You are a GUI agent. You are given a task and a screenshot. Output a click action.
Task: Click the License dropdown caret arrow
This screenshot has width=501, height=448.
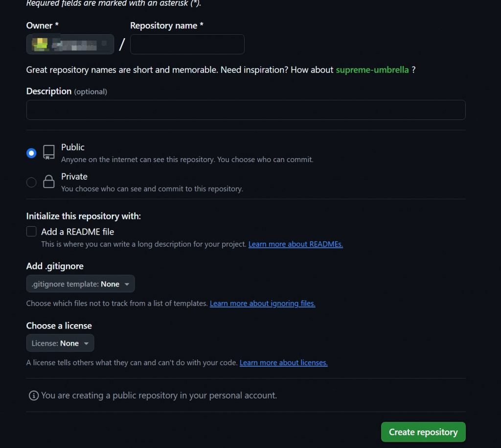[x=86, y=343]
